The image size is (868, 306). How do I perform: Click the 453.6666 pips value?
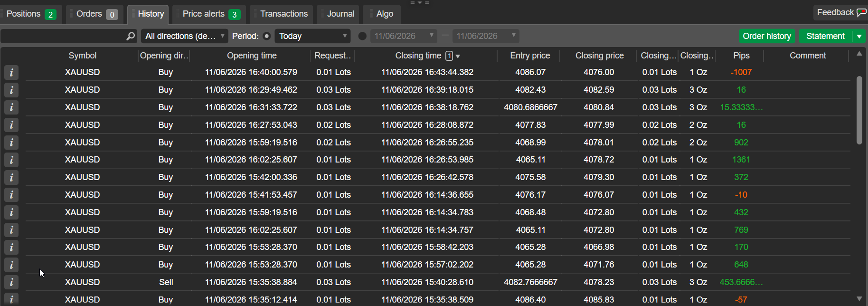741,282
